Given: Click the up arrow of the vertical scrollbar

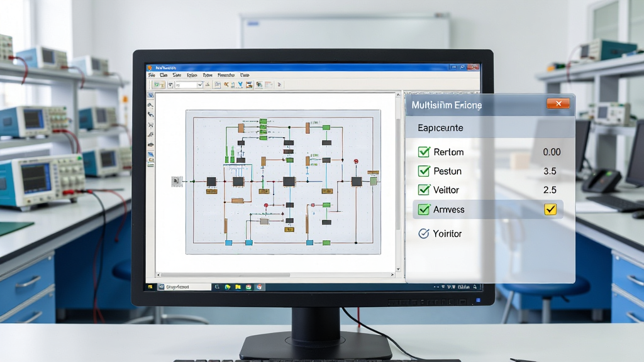Looking at the screenshot, I should [x=397, y=95].
